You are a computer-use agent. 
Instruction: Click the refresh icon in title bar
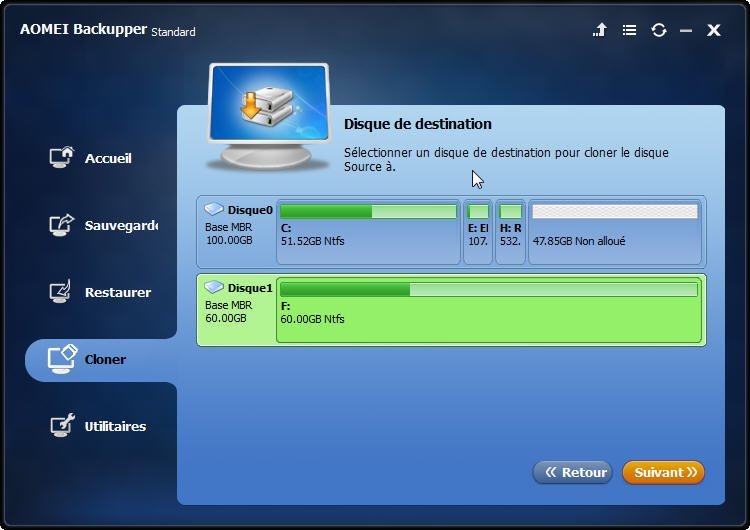(x=659, y=30)
